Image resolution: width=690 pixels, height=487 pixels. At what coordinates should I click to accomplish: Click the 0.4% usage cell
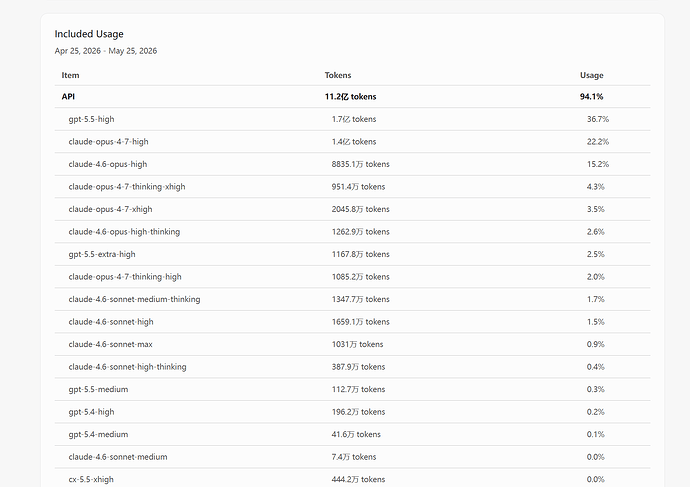point(596,367)
